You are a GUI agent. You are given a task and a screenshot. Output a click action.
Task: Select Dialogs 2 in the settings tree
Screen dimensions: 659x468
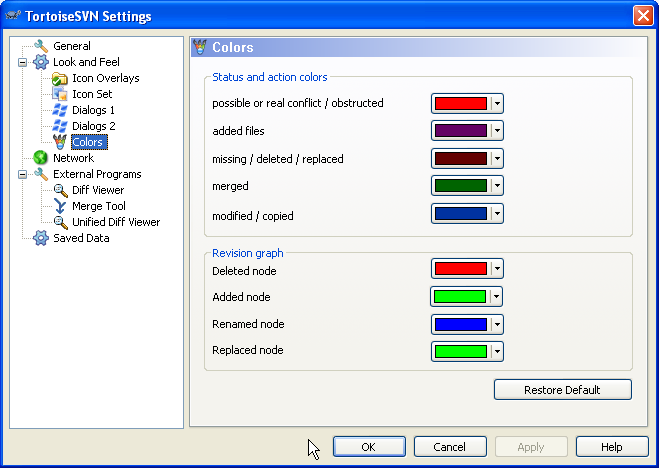(x=94, y=126)
